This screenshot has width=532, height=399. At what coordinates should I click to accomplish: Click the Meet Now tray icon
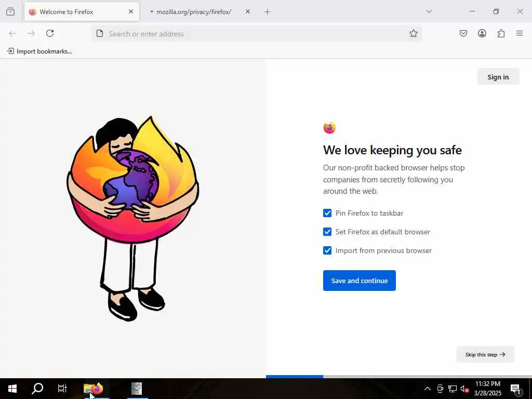(x=440, y=389)
